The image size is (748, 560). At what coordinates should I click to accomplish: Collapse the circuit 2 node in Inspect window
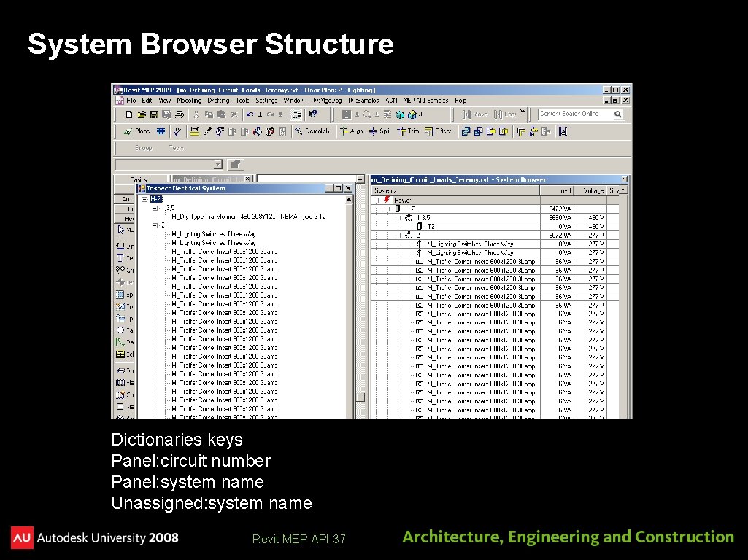click(155, 225)
